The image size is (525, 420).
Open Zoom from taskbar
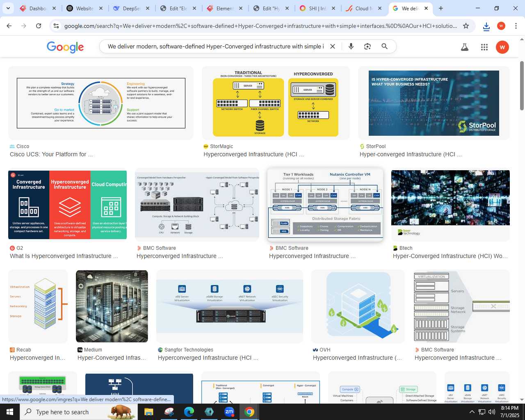click(229, 412)
